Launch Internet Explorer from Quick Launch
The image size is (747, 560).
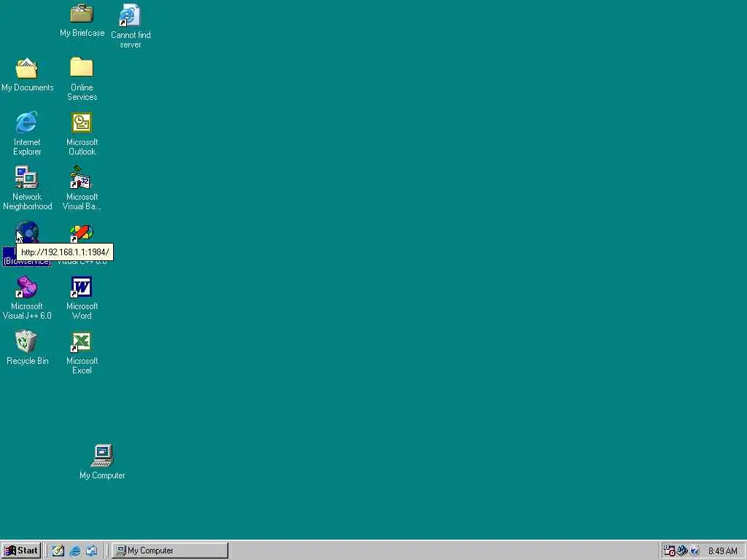click(75, 551)
